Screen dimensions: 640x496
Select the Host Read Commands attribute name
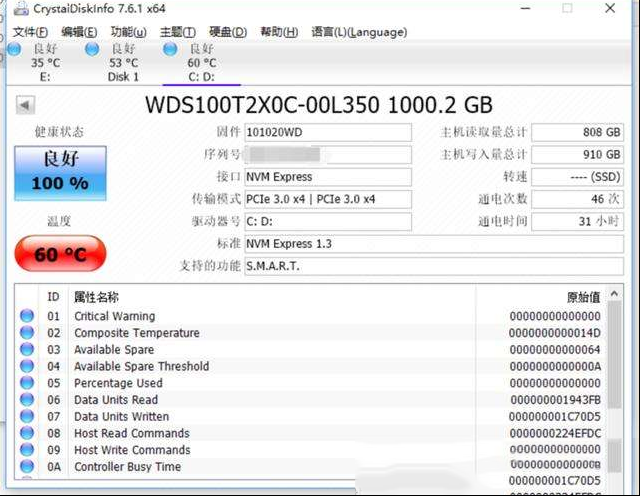point(132,433)
